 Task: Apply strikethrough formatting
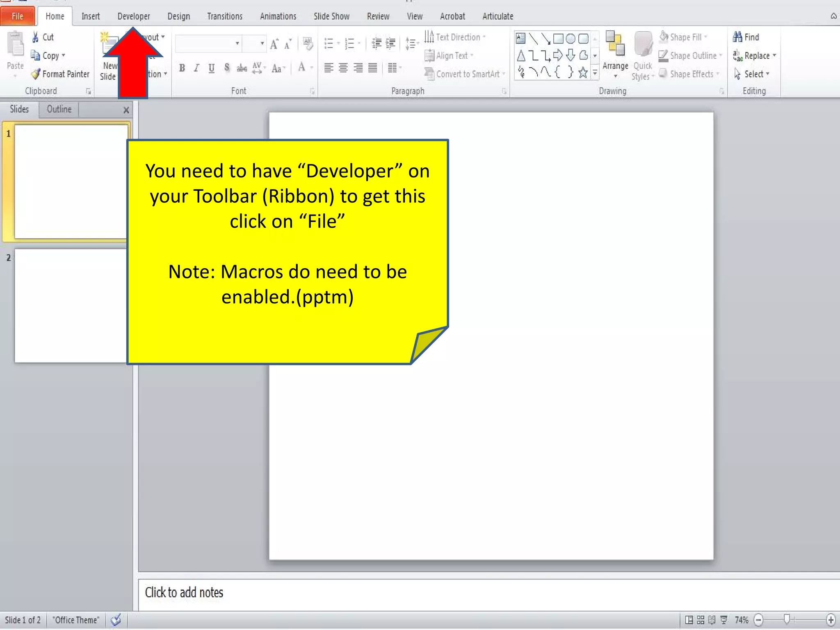[x=242, y=68]
